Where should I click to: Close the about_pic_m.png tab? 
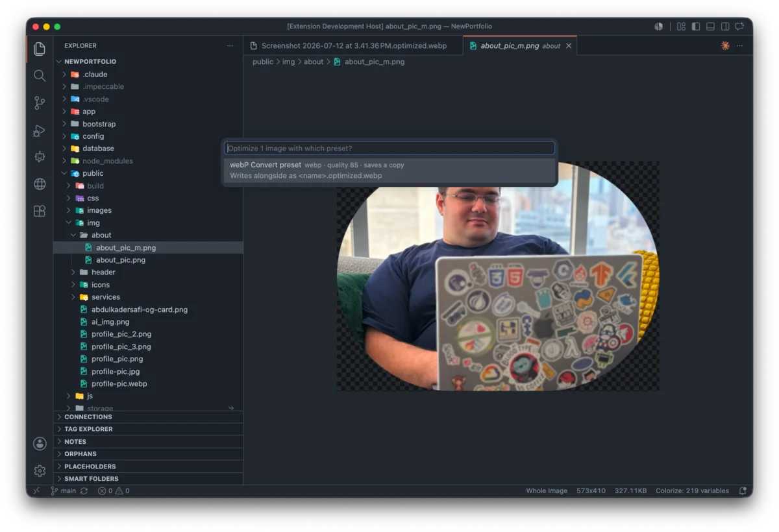569,46
